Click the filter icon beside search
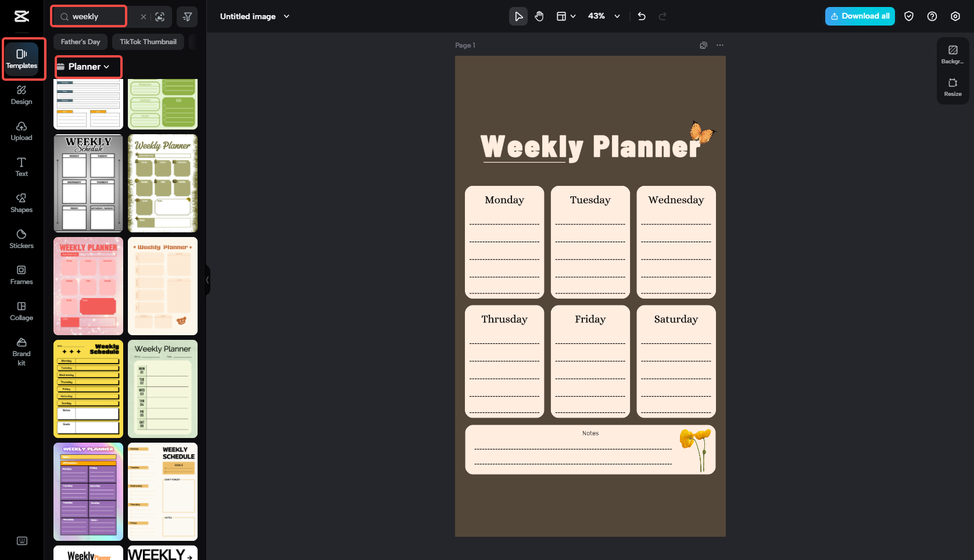The height and width of the screenshot is (560, 974). [187, 16]
